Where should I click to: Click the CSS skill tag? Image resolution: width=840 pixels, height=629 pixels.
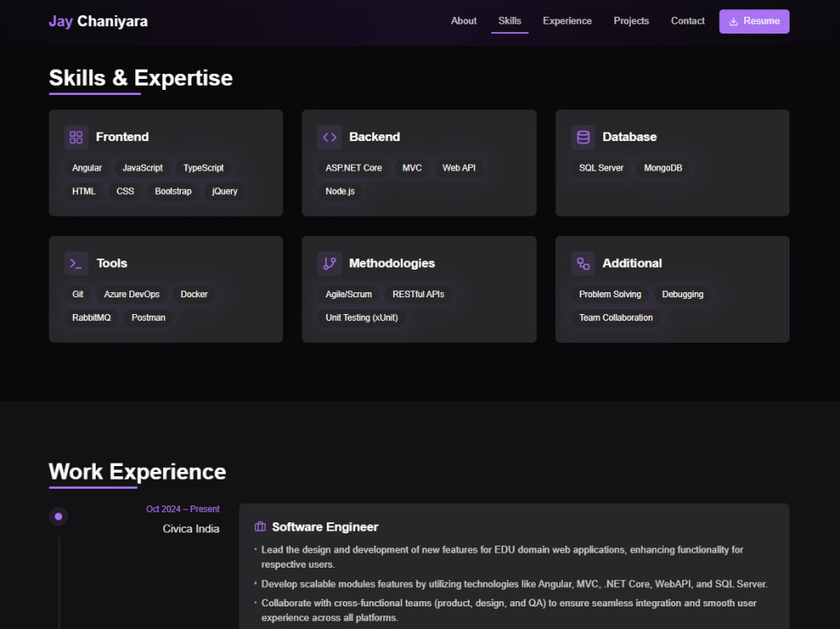click(x=125, y=191)
